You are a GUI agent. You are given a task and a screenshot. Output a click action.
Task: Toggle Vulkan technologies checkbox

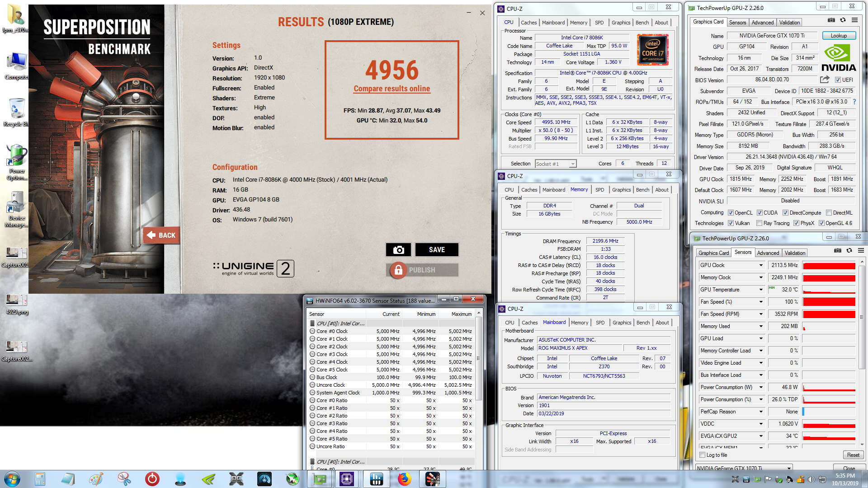pyautogui.click(x=731, y=223)
